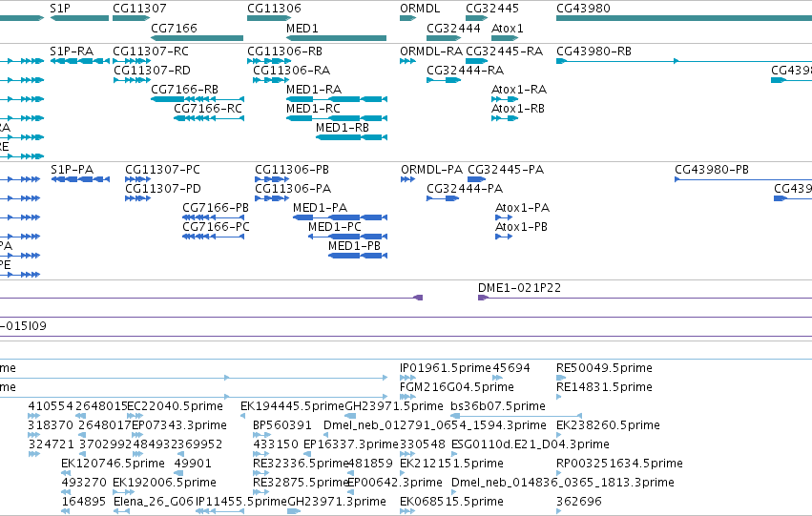Click transcript MED1-RB

click(352, 137)
